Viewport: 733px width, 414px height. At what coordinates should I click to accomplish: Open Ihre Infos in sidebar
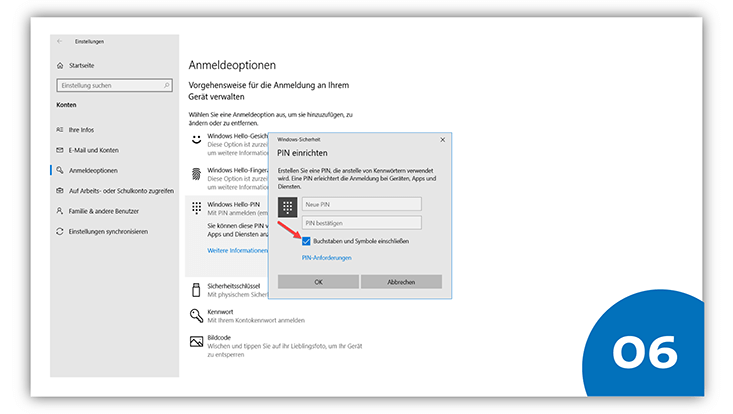(83, 130)
